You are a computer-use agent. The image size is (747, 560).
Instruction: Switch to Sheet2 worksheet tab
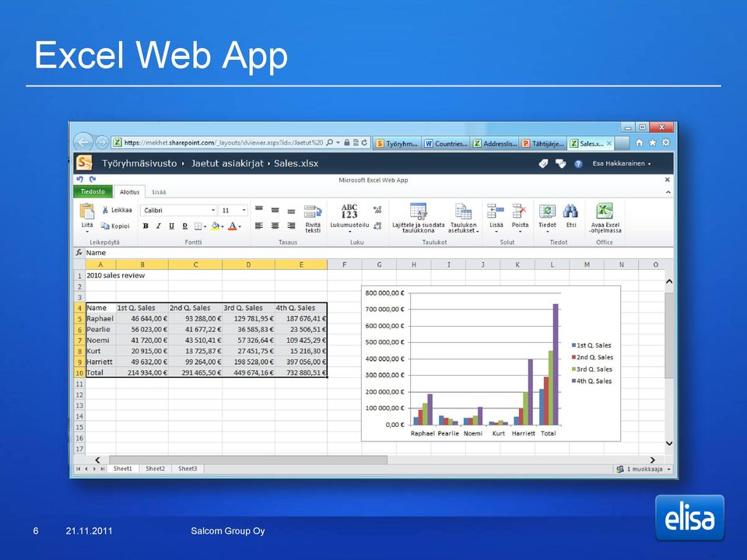156,468
